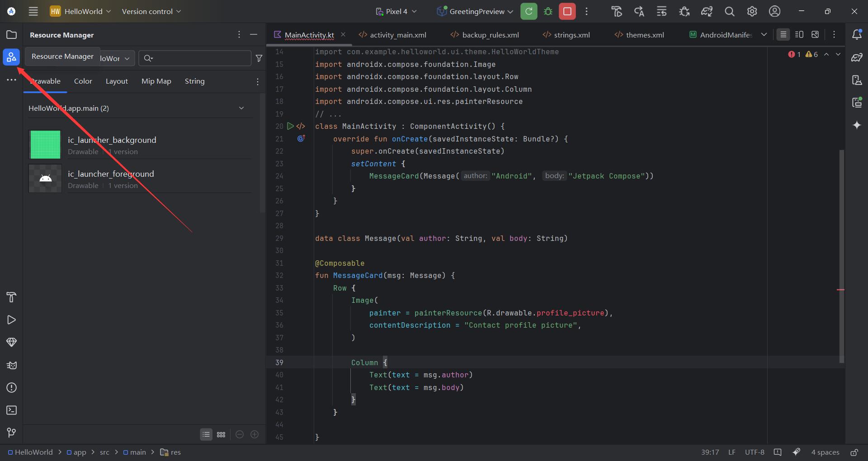Switch editor to Split view
The width and height of the screenshot is (868, 461).
[x=799, y=34]
